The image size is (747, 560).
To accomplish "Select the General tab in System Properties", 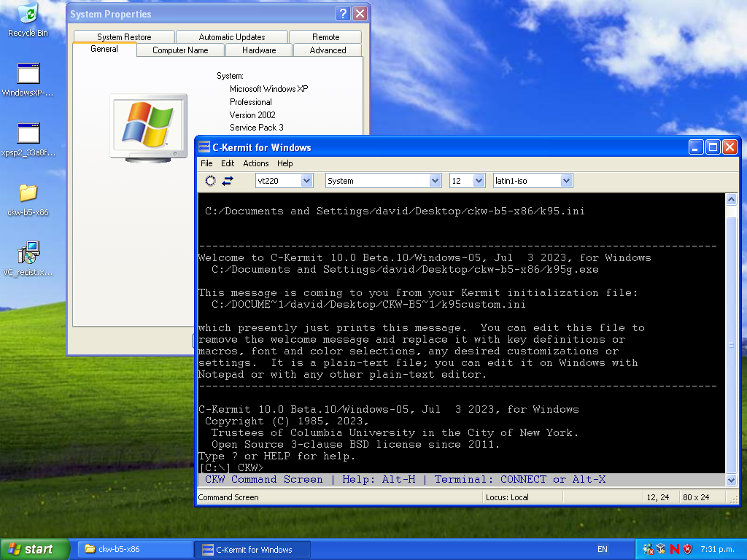I will click(104, 49).
